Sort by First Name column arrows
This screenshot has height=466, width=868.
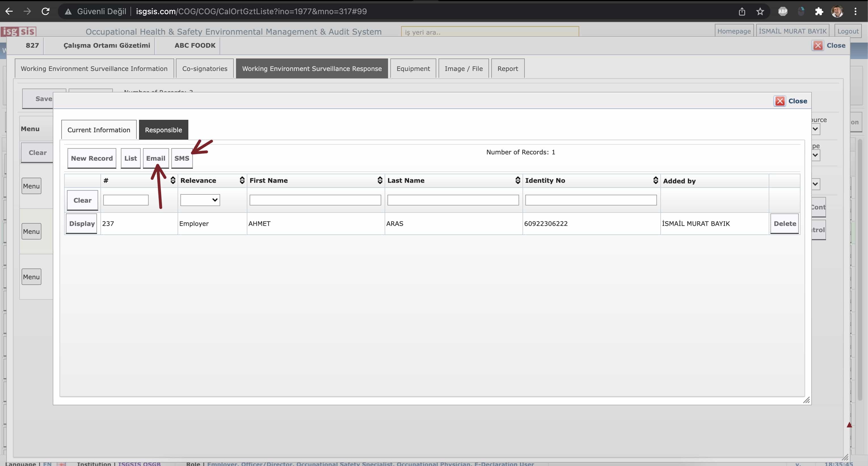380,180
